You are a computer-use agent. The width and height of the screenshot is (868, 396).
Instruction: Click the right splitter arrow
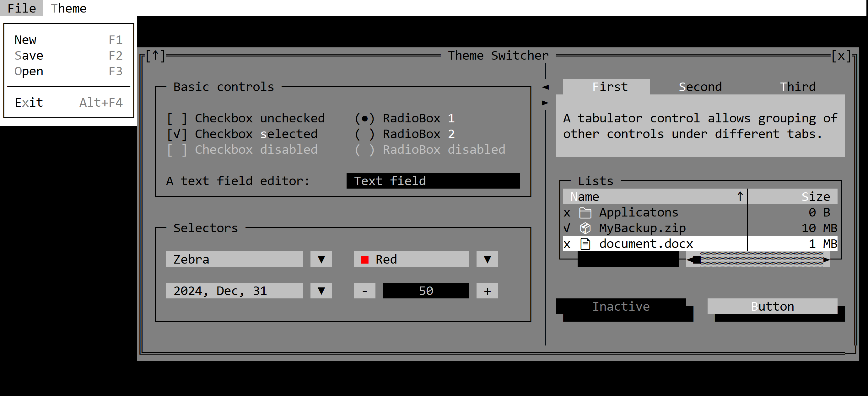coord(545,103)
